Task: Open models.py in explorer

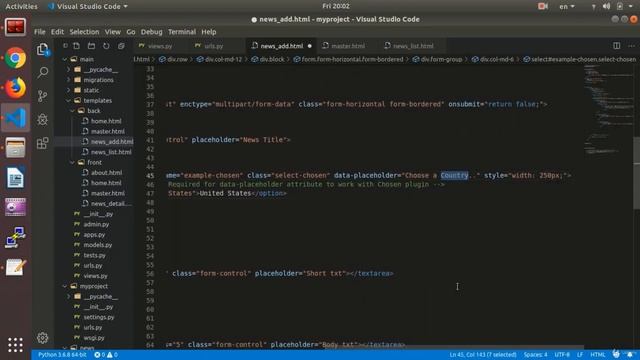Action: click(x=98, y=245)
